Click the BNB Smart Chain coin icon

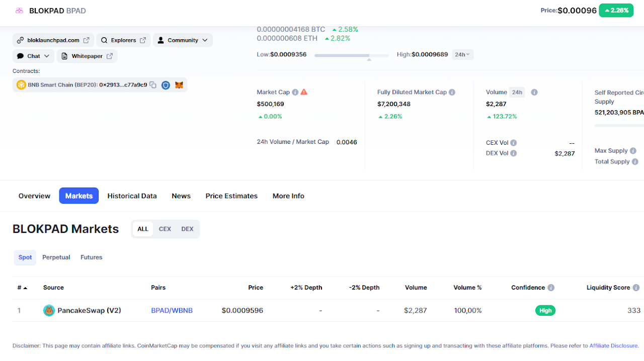tap(21, 85)
